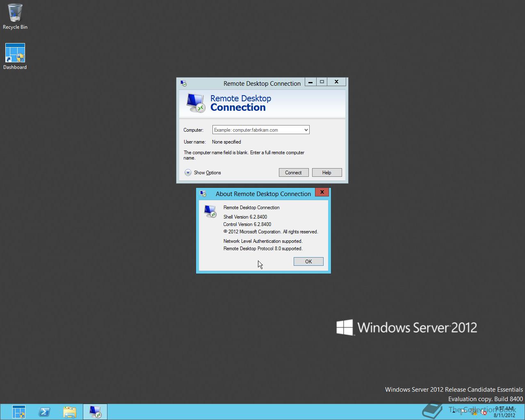Image resolution: width=525 pixels, height=420 pixels.
Task: Open the Dashboard taskbar icon
Action: click(19, 412)
